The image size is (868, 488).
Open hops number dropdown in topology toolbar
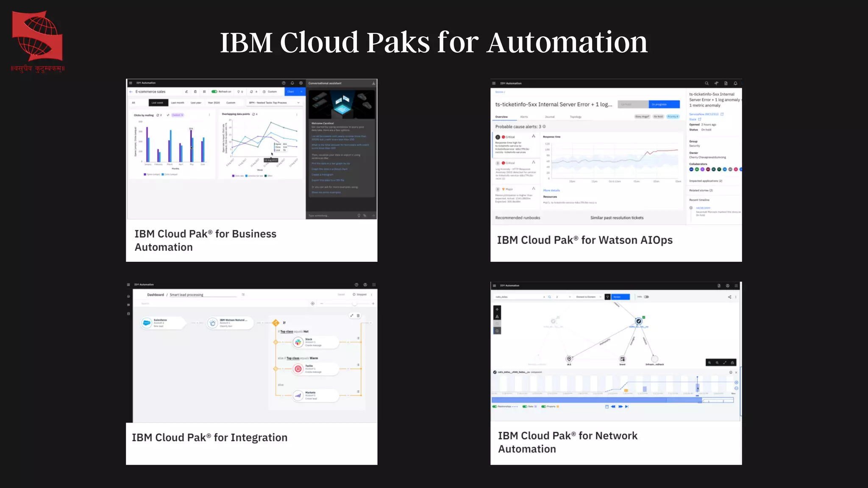(x=564, y=297)
